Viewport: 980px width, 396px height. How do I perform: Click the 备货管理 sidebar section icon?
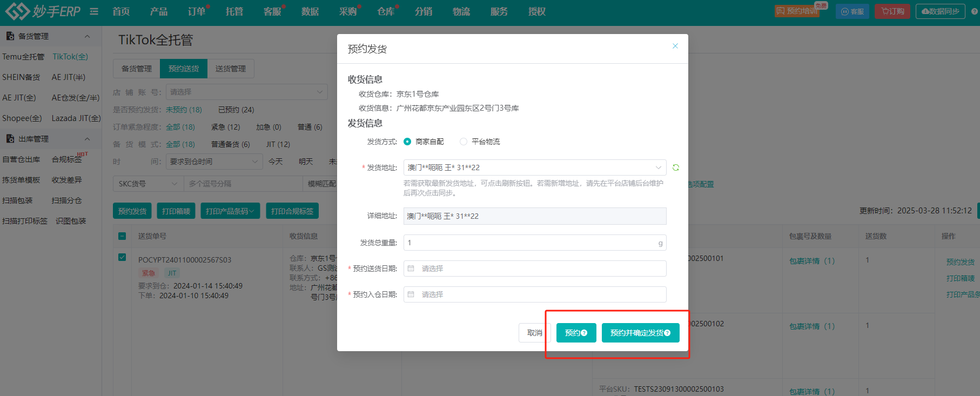point(10,36)
